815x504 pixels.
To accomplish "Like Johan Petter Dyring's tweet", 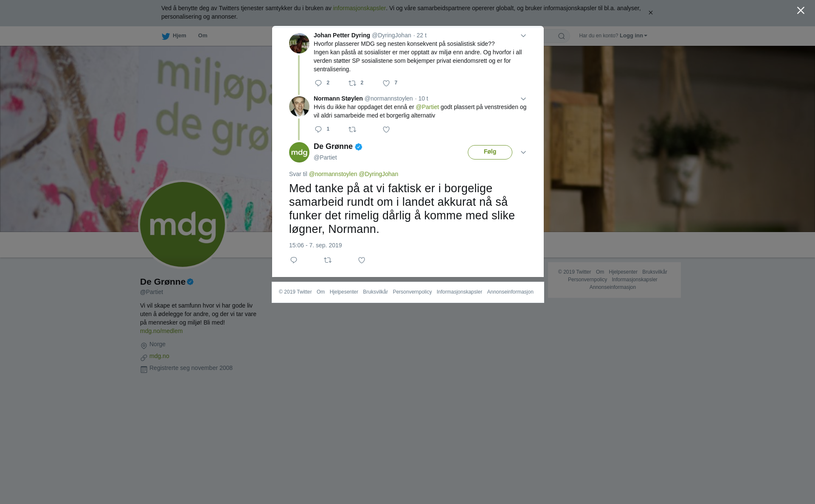I will pos(386,83).
